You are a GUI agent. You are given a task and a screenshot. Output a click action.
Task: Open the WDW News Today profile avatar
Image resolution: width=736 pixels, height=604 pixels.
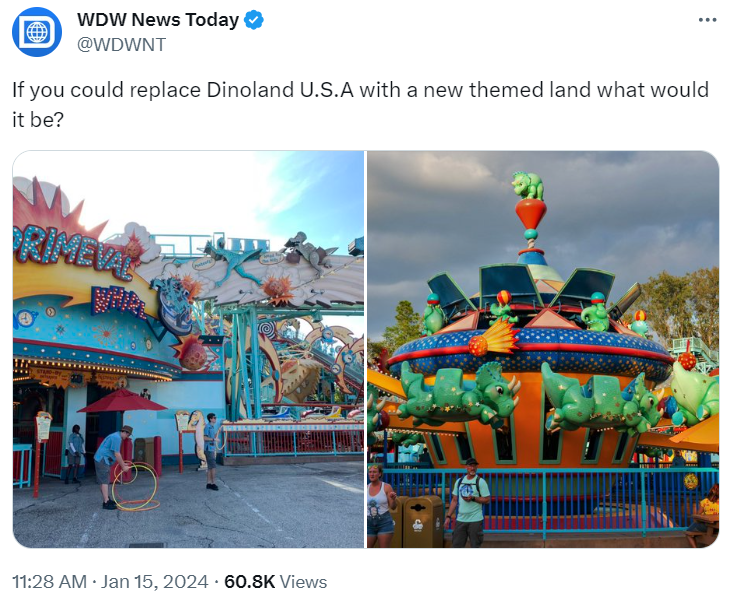coord(37,32)
